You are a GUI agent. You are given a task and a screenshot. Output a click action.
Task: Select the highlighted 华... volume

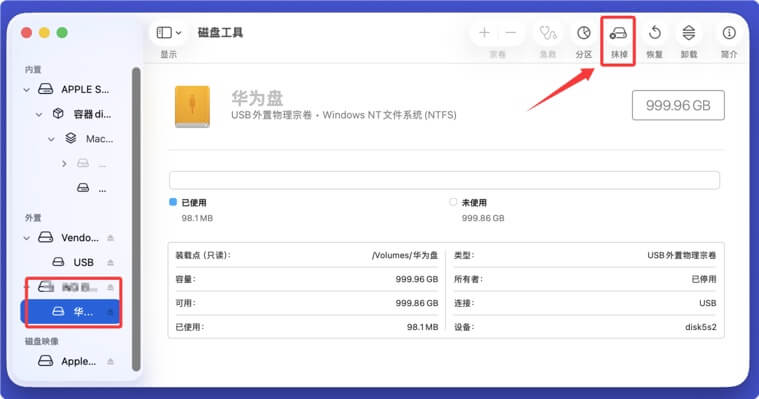coord(70,312)
